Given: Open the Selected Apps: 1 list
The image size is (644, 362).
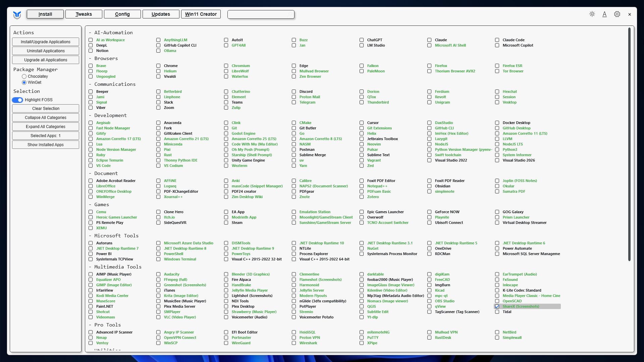Looking at the screenshot, I should 46,136.
